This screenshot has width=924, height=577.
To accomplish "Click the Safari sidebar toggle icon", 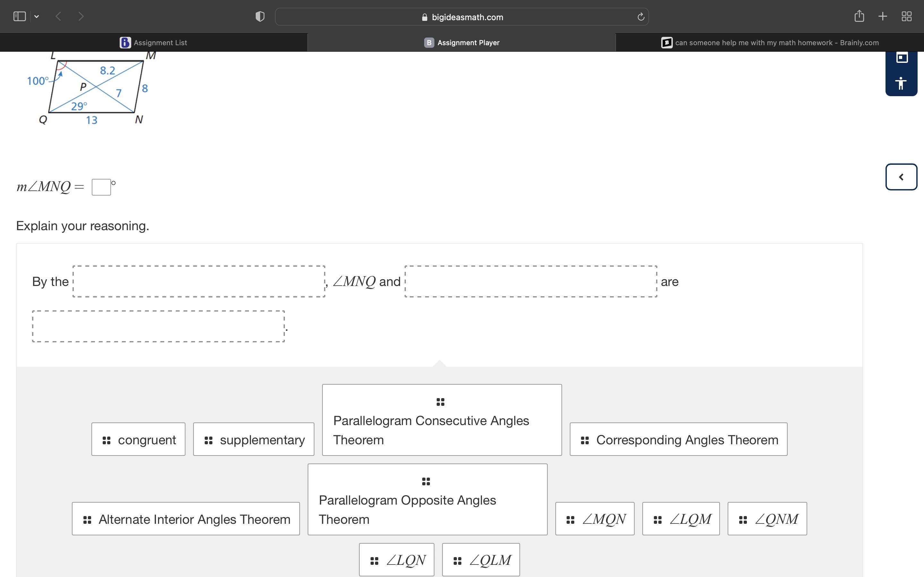I will pos(20,16).
